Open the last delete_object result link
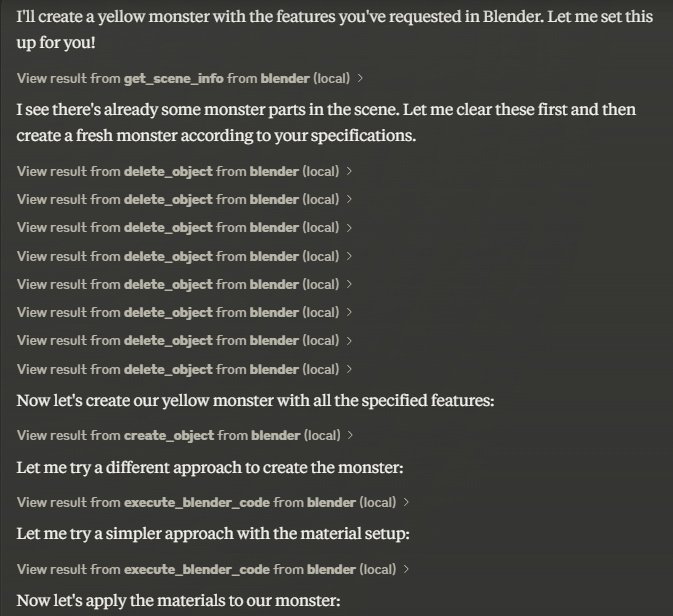673x616 pixels. pyautogui.click(x=178, y=369)
